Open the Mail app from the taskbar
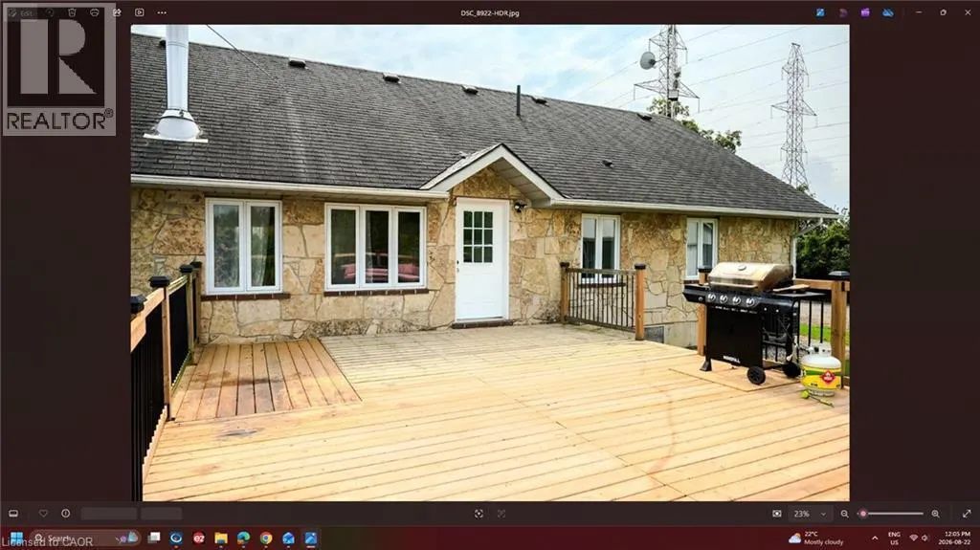This screenshot has height=550, width=980. click(x=288, y=539)
